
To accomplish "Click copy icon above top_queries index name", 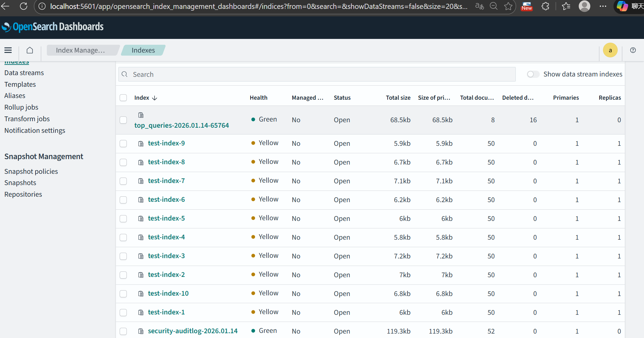I will (x=141, y=115).
